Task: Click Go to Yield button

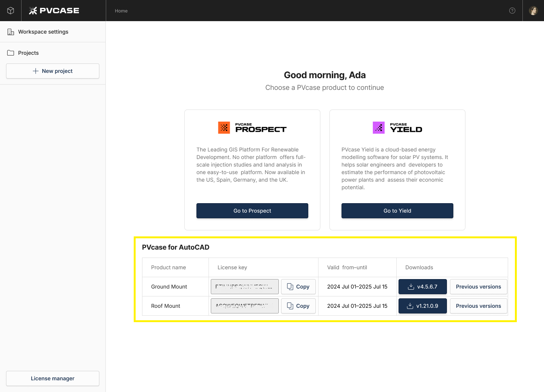Action: [x=397, y=211]
